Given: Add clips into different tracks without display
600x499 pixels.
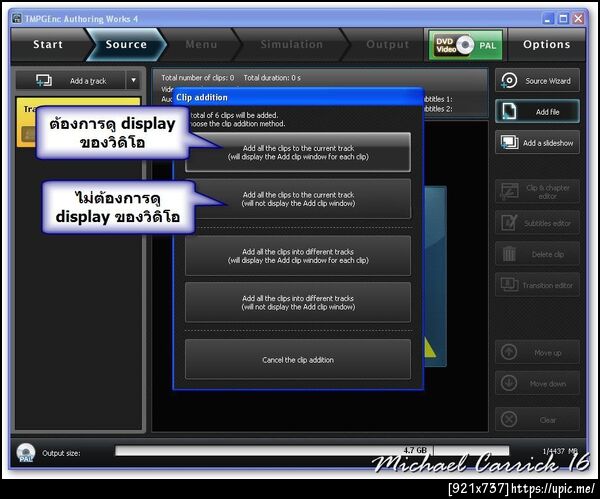Looking at the screenshot, I should (298, 302).
